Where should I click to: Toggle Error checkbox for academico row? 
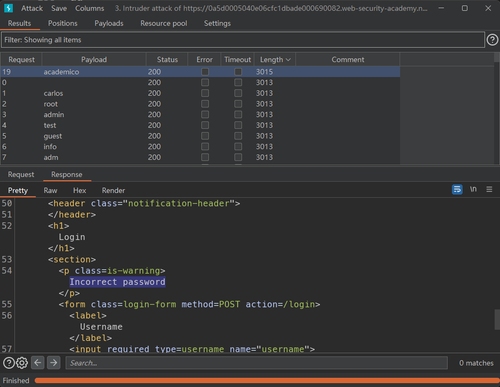[205, 72]
